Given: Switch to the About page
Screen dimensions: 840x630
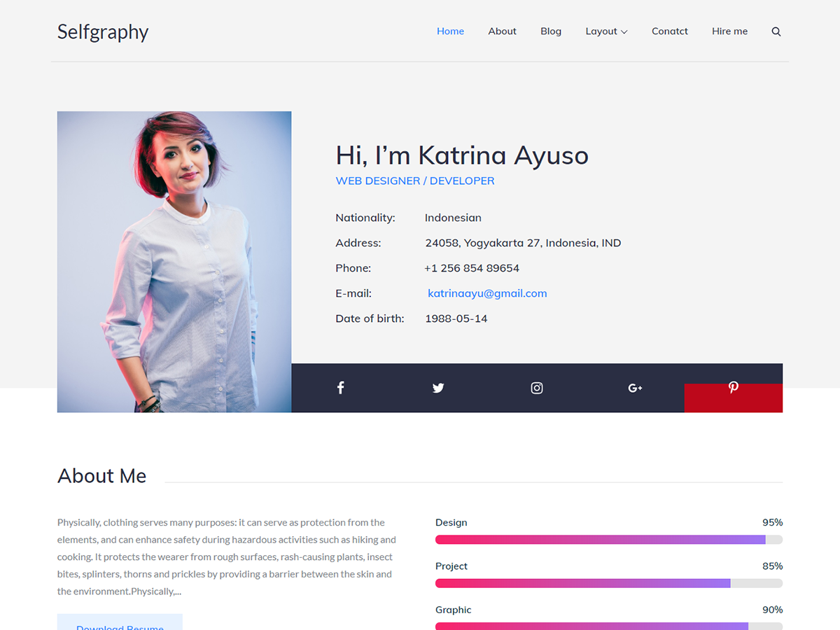Looking at the screenshot, I should click(502, 31).
